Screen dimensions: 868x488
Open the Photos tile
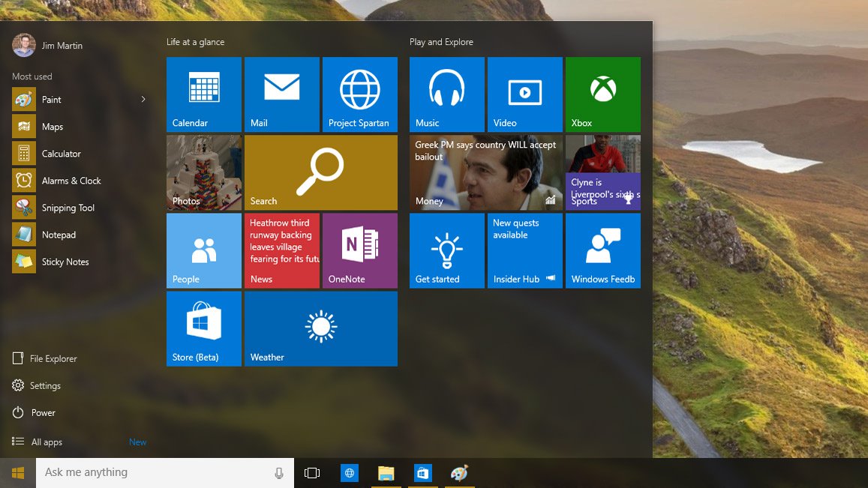pos(204,172)
